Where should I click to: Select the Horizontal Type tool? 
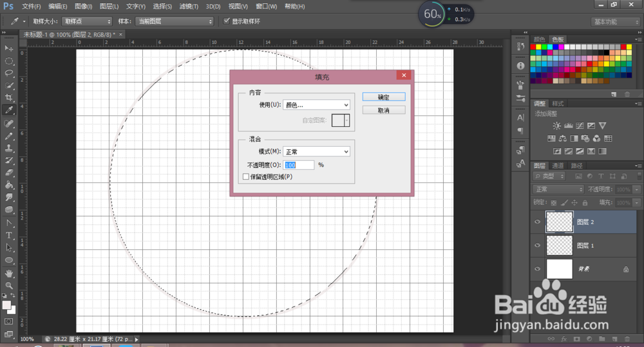pyautogui.click(x=8, y=235)
